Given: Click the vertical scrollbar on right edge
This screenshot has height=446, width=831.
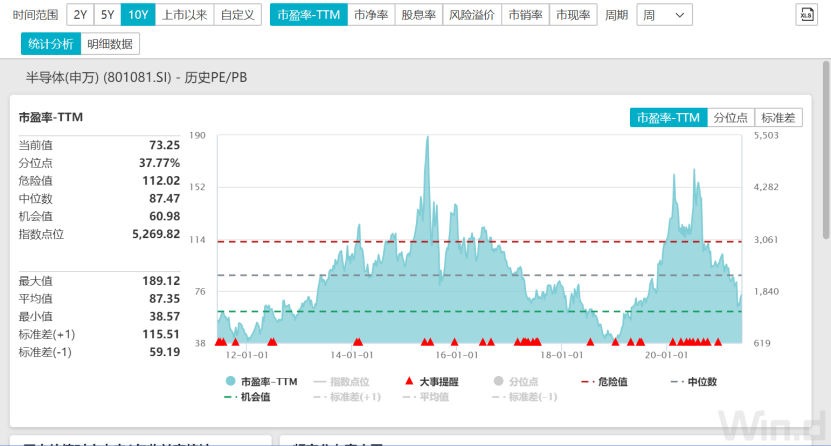Looking at the screenshot, I should coord(825,150).
